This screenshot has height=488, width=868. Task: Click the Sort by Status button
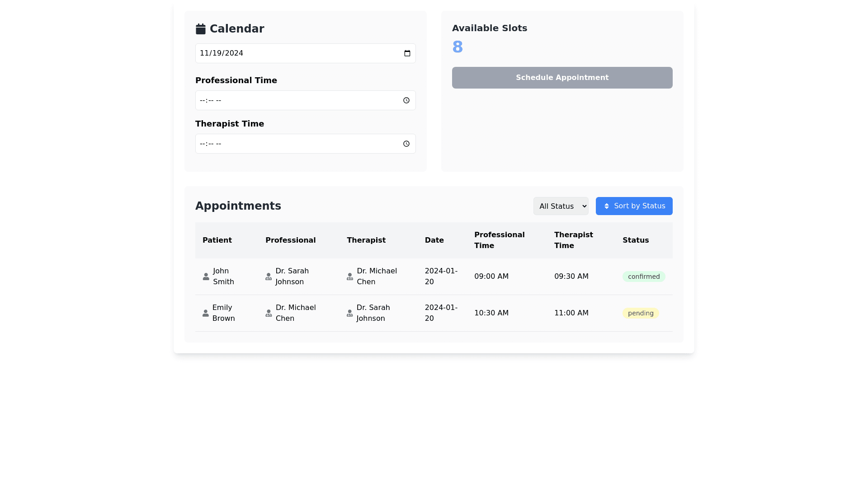pyautogui.click(x=634, y=206)
